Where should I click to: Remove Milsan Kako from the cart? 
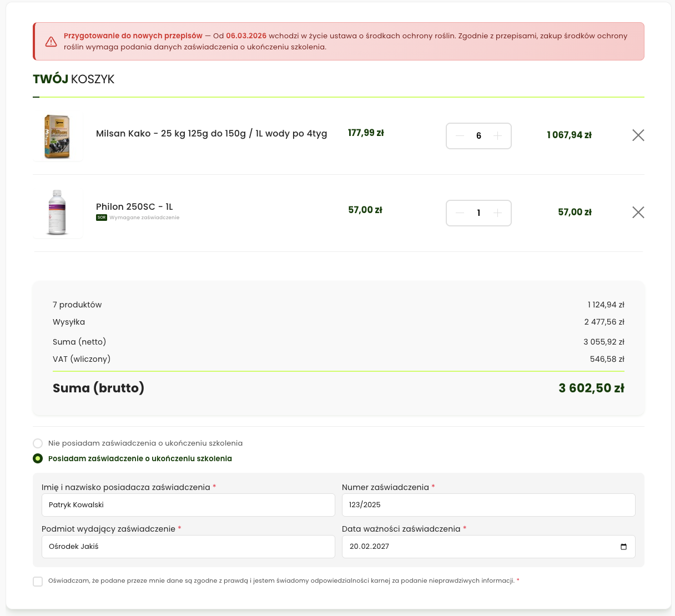(x=638, y=135)
